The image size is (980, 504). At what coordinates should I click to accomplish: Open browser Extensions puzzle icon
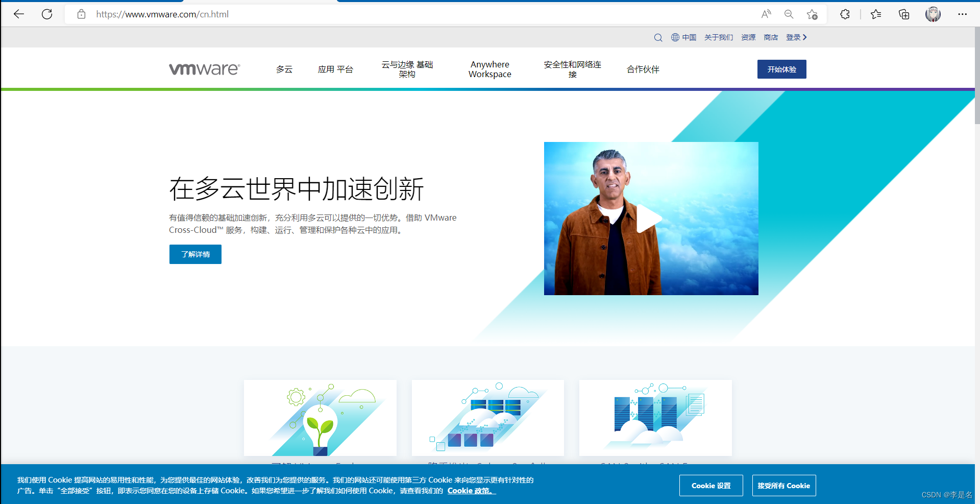pos(845,14)
